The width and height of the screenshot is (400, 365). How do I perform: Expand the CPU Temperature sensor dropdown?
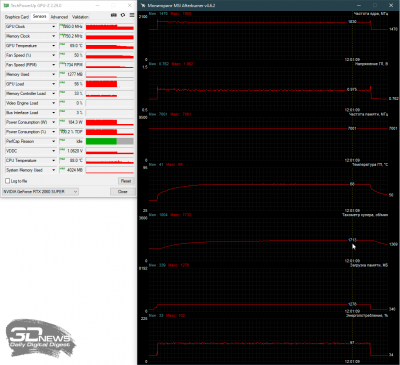point(54,161)
